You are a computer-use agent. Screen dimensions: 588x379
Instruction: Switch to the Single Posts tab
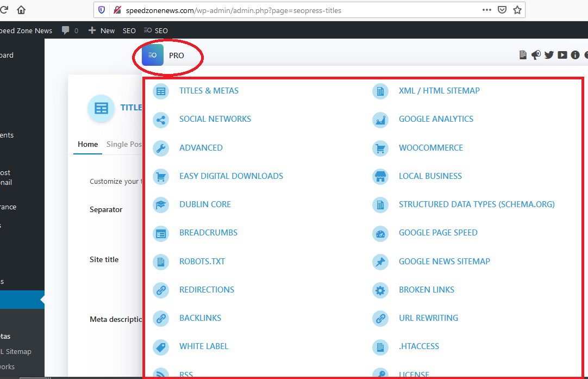(124, 144)
